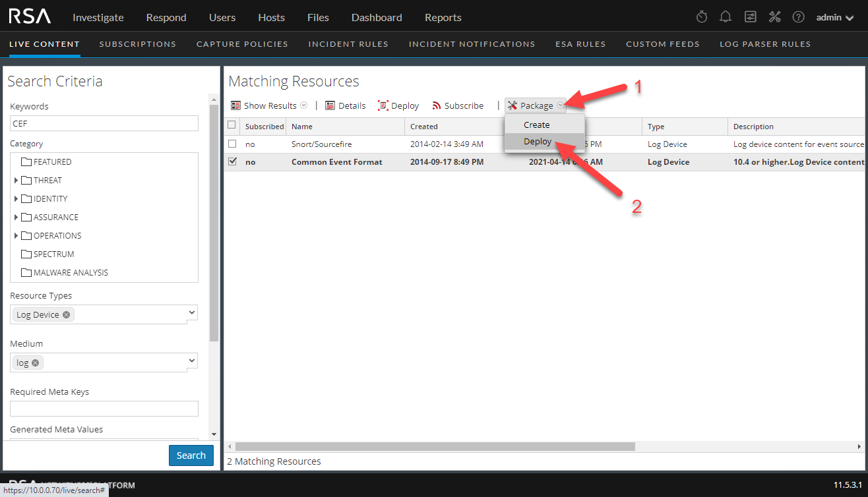Viewport: 868px width, 497px height.
Task: Check the Snort/Sourcefire row checkbox
Action: (232, 144)
